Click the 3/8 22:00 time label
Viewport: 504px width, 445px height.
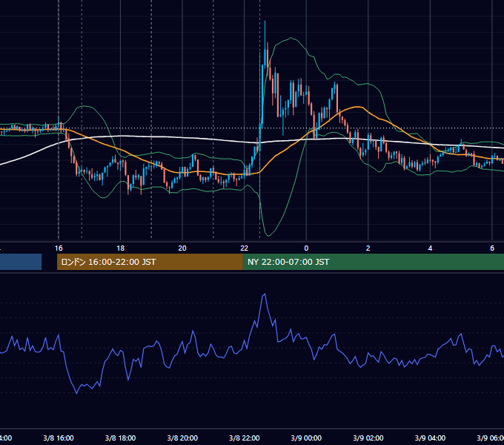(x=245, y=438)
